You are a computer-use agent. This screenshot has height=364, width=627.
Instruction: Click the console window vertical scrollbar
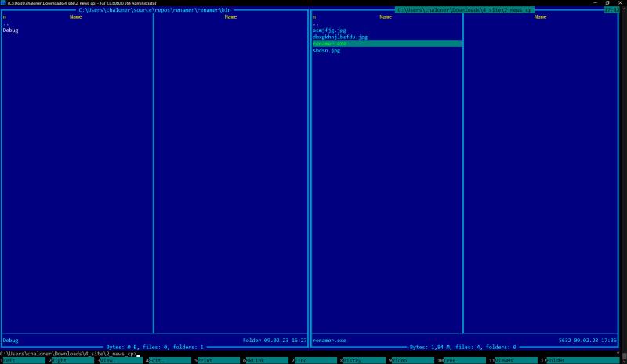point(624,184)
